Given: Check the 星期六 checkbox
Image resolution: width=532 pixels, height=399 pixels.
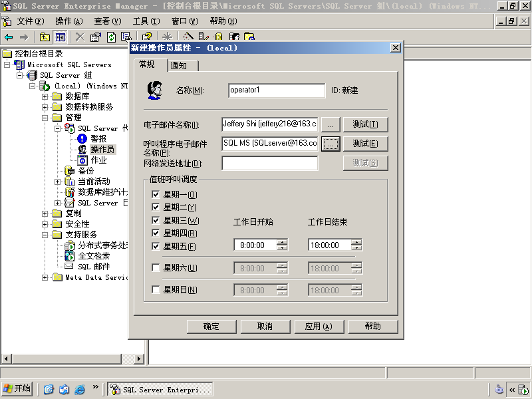Looking at the screenshot, I should tap(156, 268).
